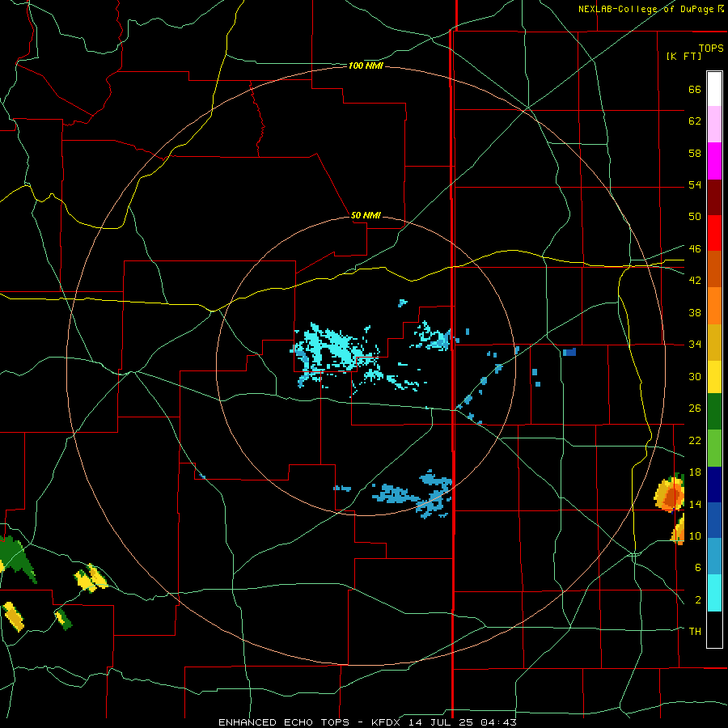
Task: Click the K FT units label
Action: (x=684, y=57)
